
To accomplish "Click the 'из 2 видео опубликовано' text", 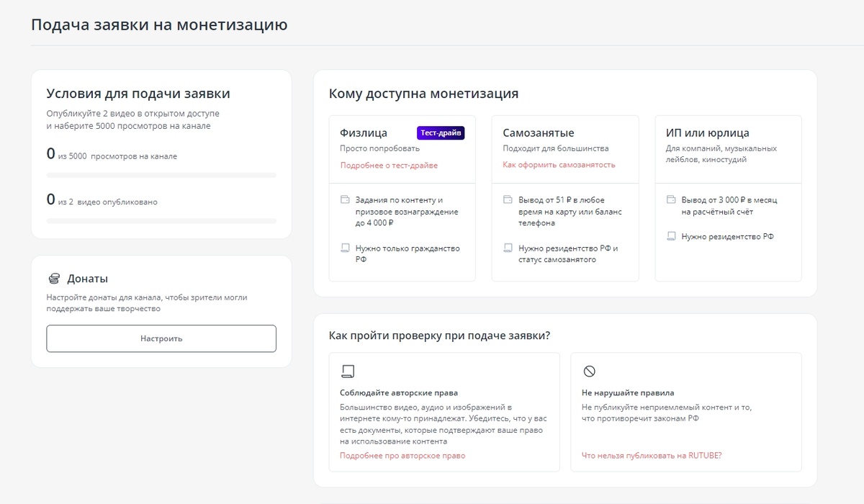I will 107,202.
